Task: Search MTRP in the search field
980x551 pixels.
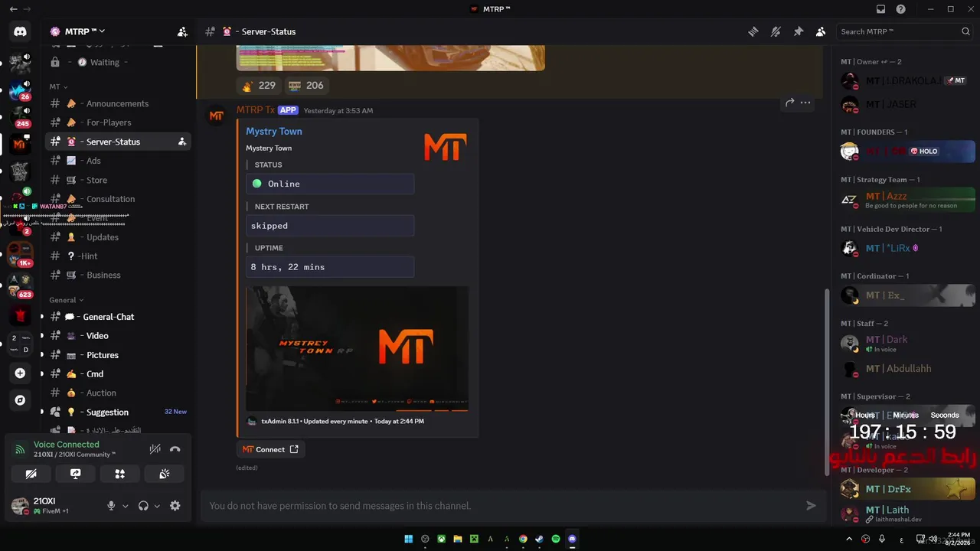Action: point(906,31)
